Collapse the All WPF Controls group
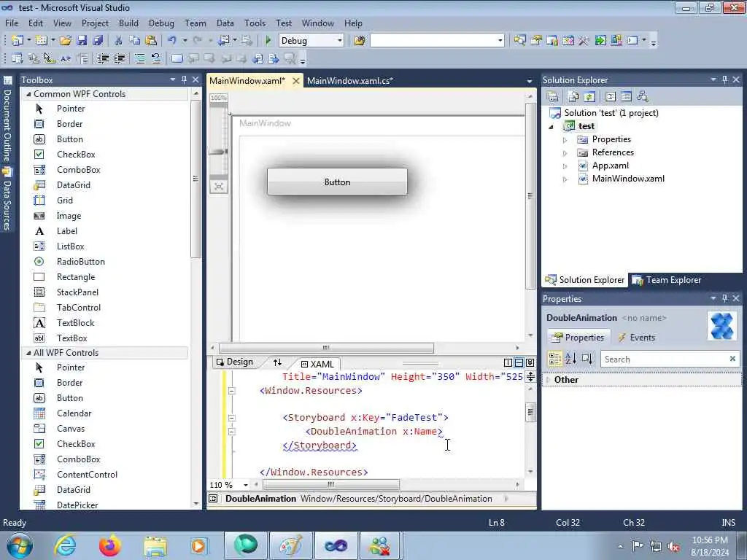 28,353
